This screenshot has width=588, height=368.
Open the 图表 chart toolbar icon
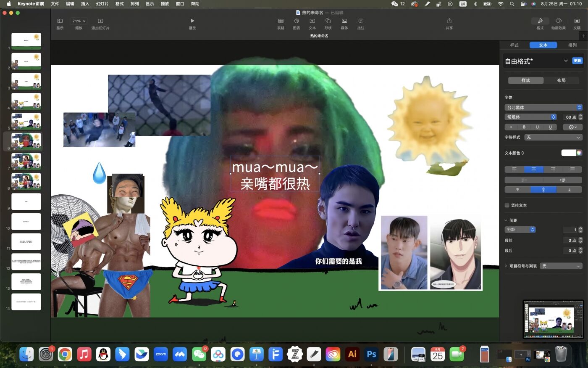(297, 21)
